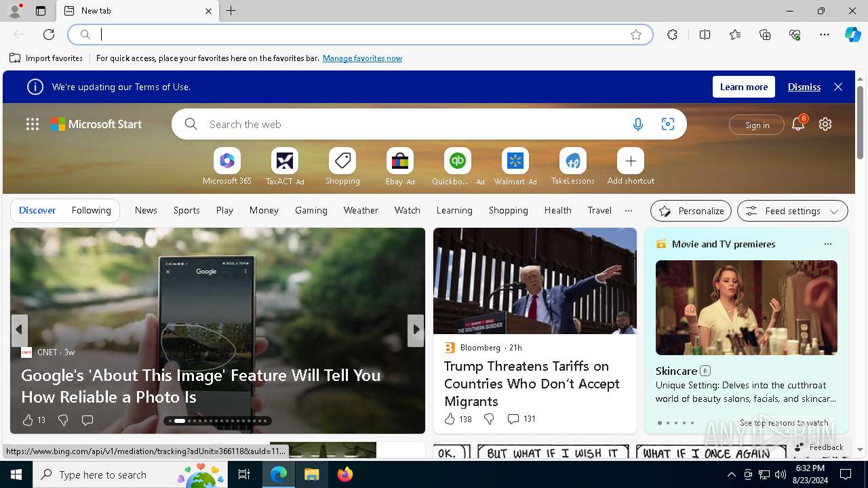The width and height of the screenshot is (868, 488).
Task: Switch to the Following tab
Action: coord(91,210)
